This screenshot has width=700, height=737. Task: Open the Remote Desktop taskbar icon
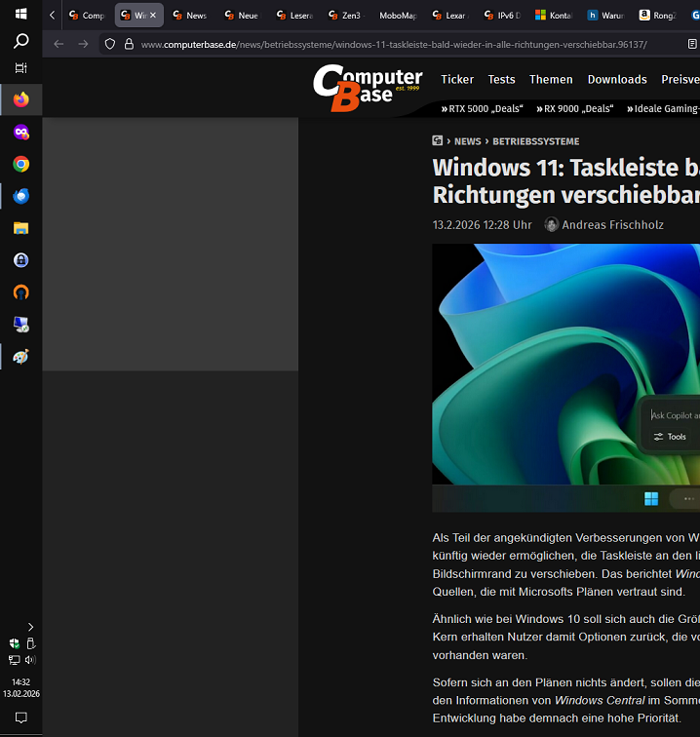[20, 325]
